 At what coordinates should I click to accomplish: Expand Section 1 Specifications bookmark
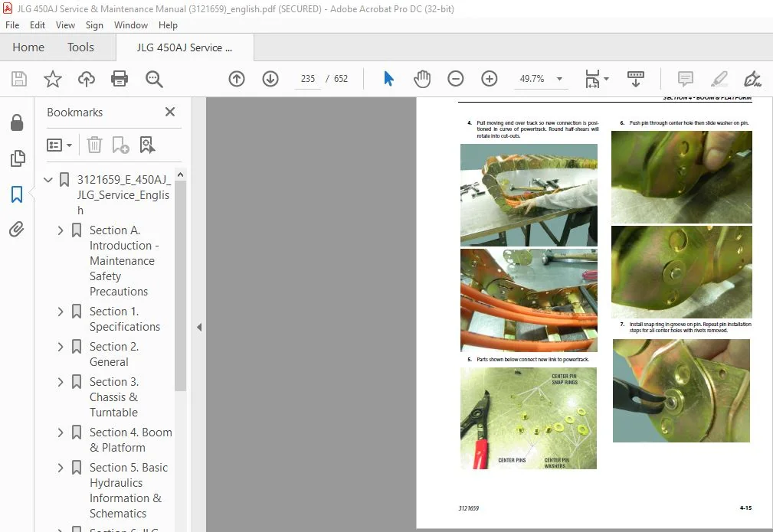[61, 312]
